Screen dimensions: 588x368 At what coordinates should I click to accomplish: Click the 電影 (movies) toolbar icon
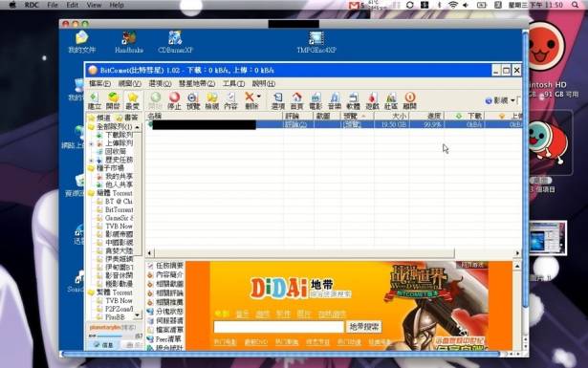click(x=316, y=100)
